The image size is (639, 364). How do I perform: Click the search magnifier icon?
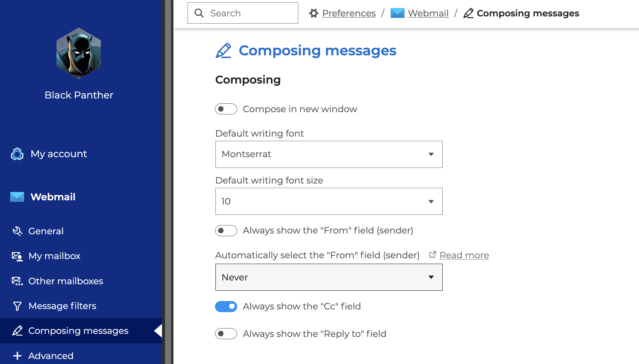(x=199, y=13)
